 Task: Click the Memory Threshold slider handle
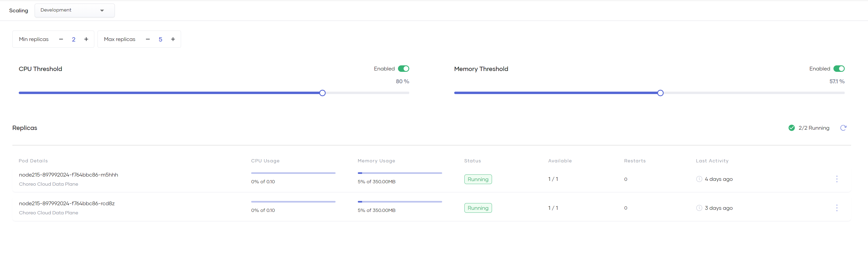click(x=660, y=93)
